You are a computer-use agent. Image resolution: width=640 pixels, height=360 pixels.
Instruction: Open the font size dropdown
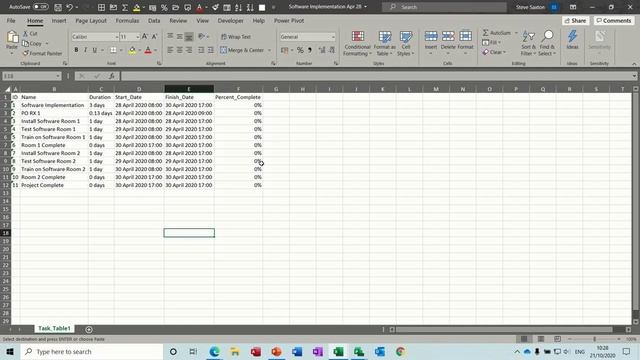point(137,37)
